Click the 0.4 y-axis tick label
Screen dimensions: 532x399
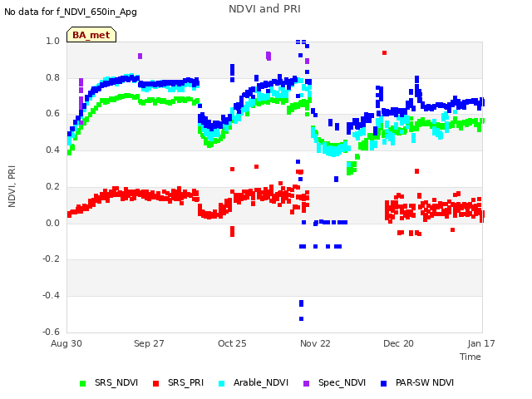52,150
